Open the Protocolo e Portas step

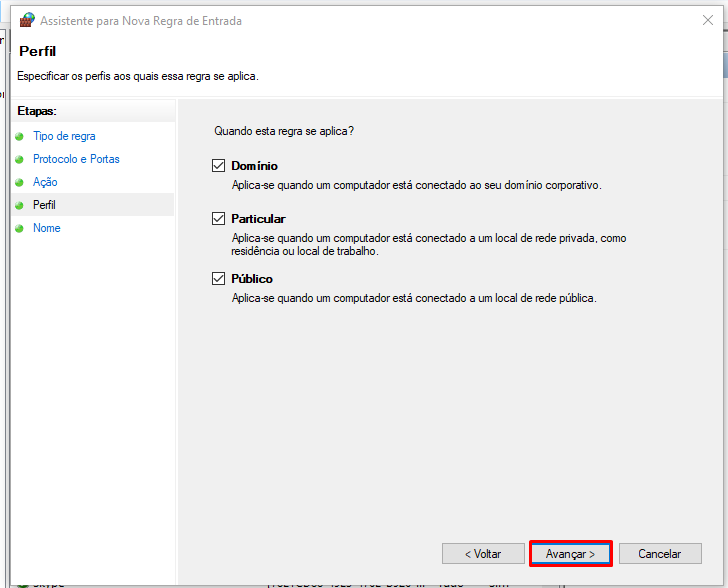[76, 159]
